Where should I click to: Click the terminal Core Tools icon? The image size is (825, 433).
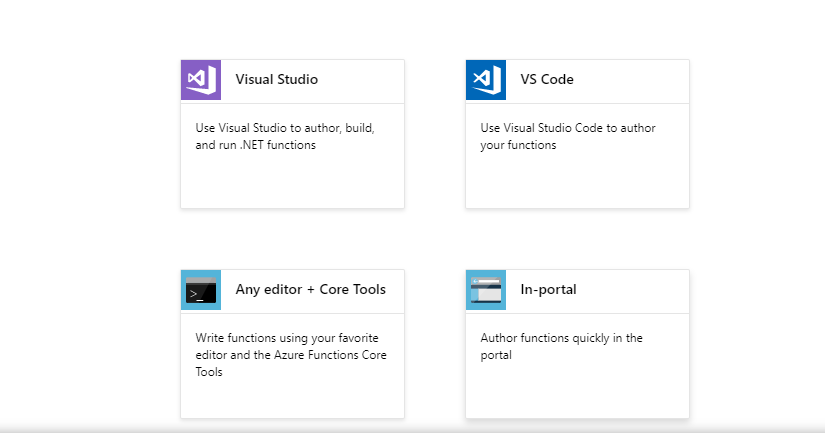[201, 290]
